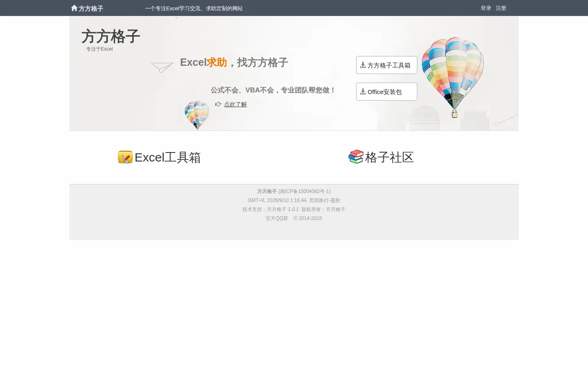Click the 版权所有：方方格子 footer text

coord(323,209)
